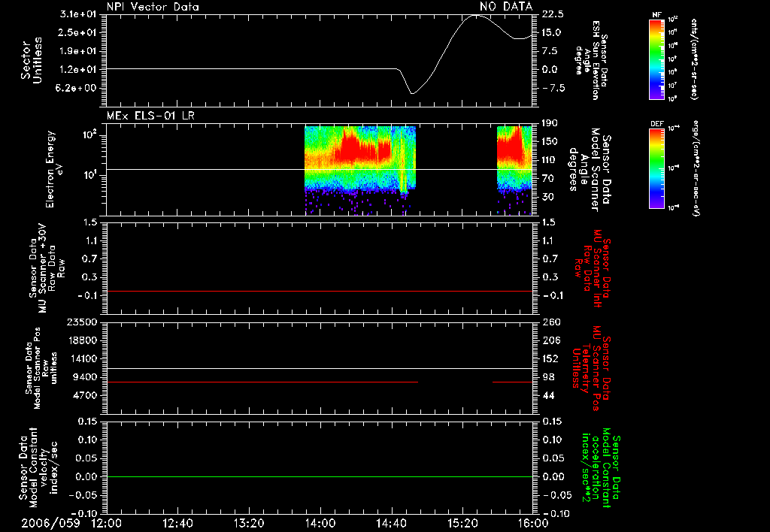This screenshot has height=532, width=770.
Task: Click the 2.5e+01 sector tick label
Action: [x=78, y=32]
